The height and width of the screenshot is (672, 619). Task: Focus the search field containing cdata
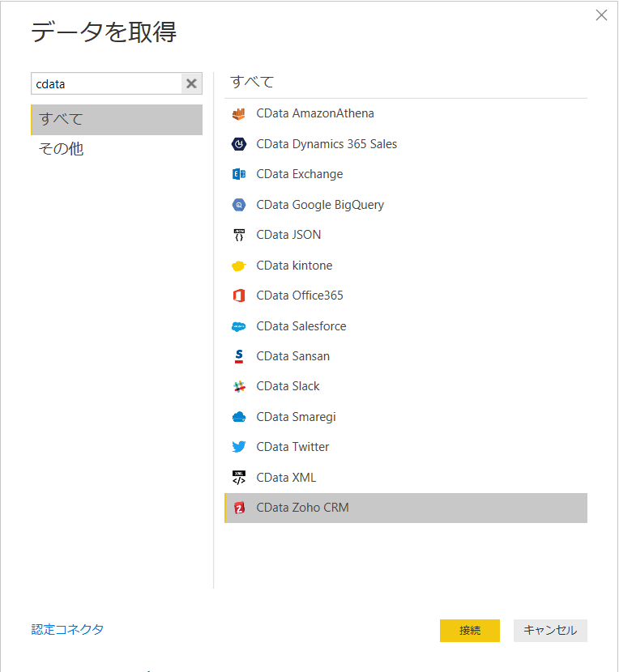point(106,83)
